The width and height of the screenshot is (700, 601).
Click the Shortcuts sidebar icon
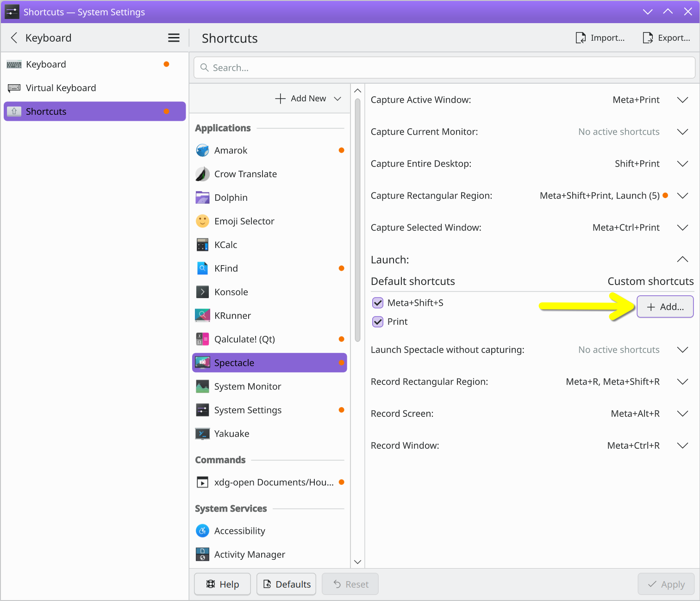[x=14, y=112]
